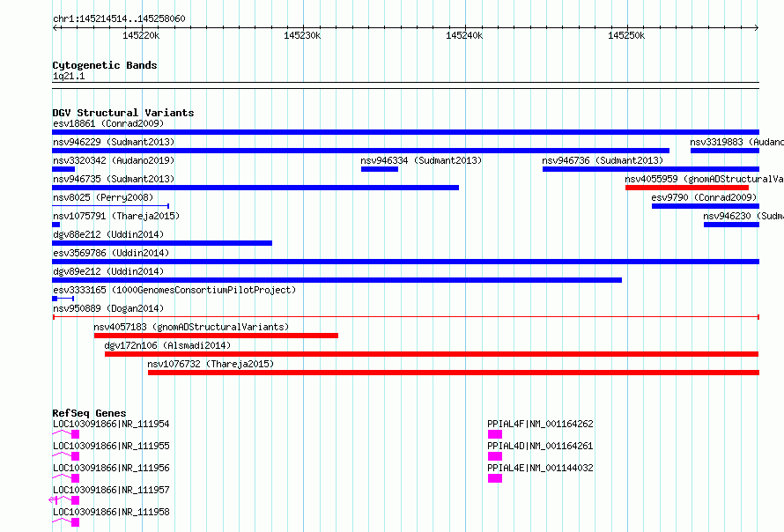
Task: Select nsv4057183 gnomAD variant label
Action: [x=191, y=327]
